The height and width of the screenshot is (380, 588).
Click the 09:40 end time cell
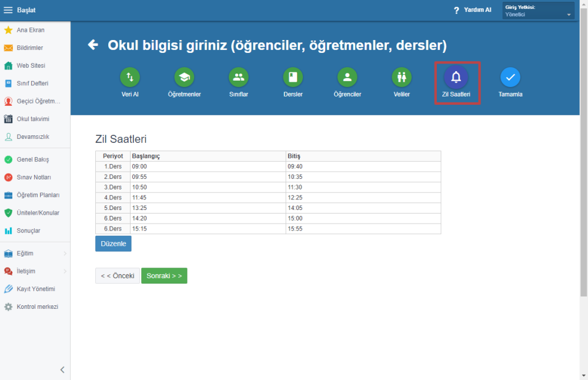click(x=363, y=166)
